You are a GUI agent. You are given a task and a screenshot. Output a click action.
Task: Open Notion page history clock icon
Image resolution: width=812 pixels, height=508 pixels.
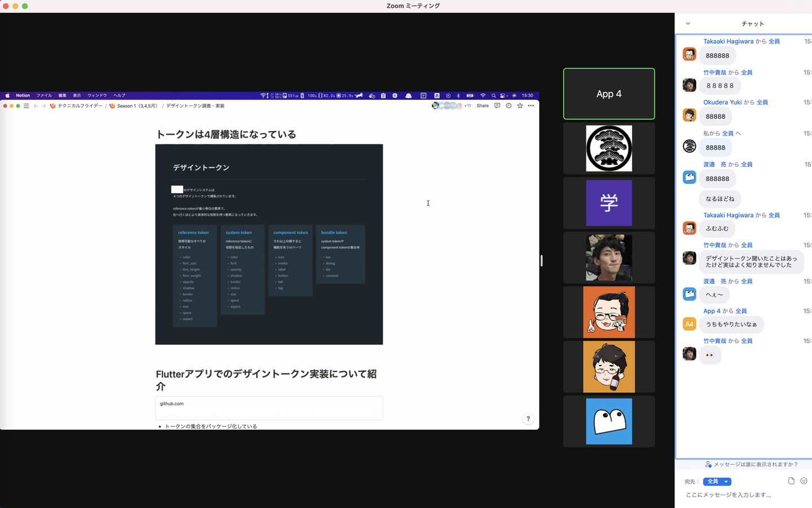pos(509,106)
